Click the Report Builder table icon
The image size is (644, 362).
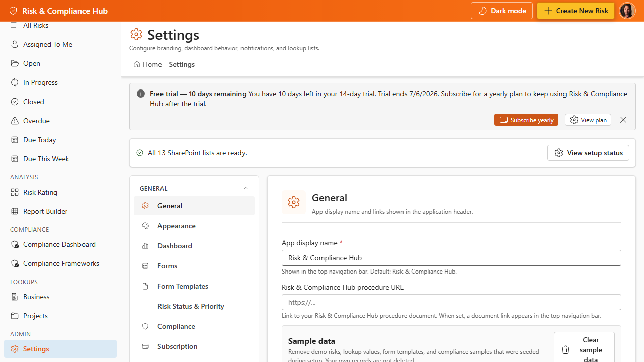pyautogui.click(x=15, y=211)
